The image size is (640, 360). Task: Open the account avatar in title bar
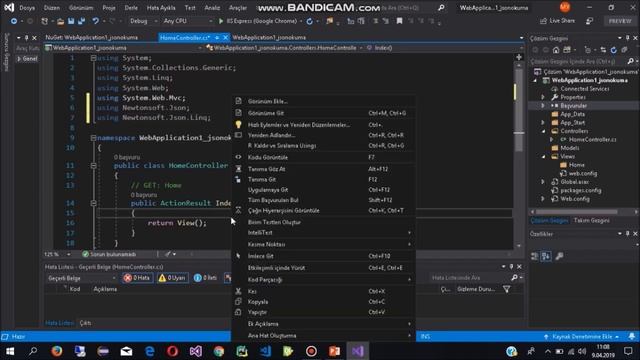tap(565, 7)
